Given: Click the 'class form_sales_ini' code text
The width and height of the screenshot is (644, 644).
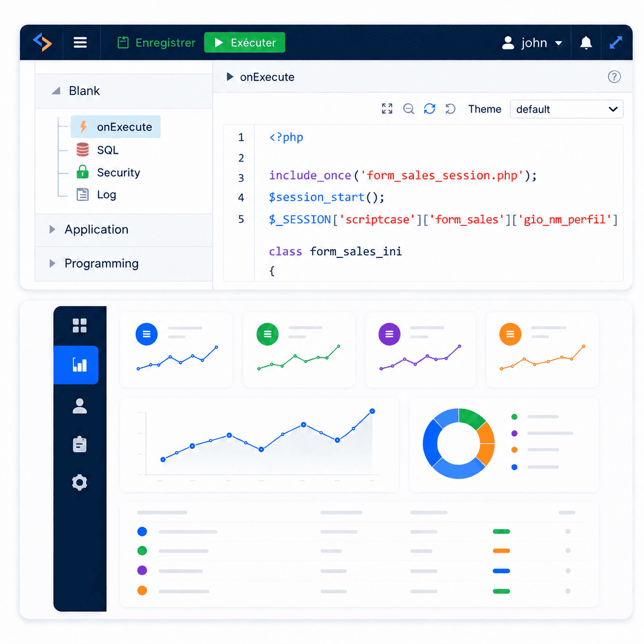Looking at the screenshot, I should point(335,252).
